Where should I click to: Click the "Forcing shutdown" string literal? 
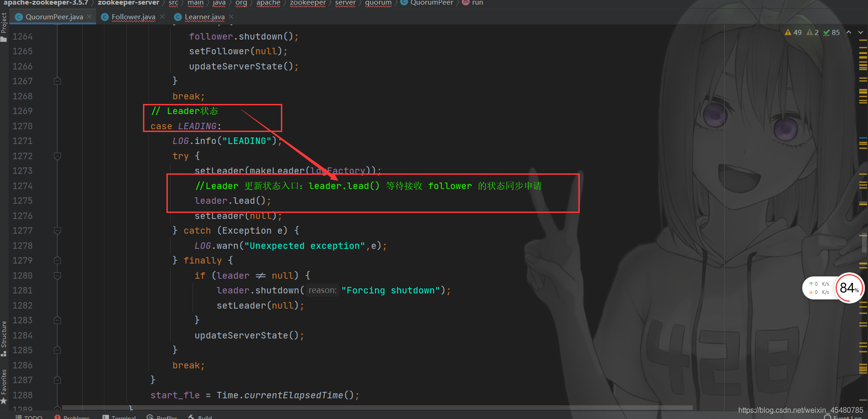pyautogui.click(x=391, y=290)
